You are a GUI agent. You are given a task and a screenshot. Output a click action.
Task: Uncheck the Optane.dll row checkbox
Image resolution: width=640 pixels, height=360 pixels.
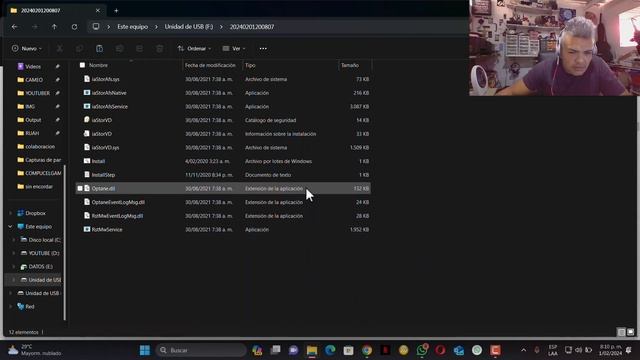pos(80,189)
